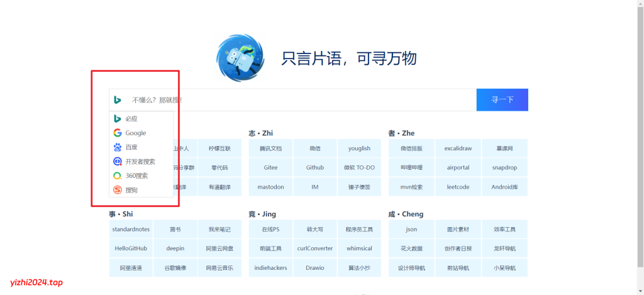Screen dimensions: 644x295
Task: Click the vertical scrollbar on the right edge
Action: (640, 126)
